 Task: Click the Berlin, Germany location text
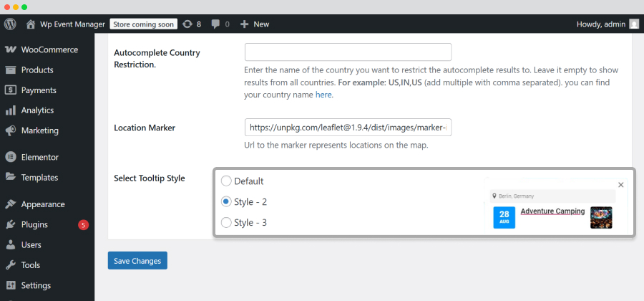click(516, 196)
